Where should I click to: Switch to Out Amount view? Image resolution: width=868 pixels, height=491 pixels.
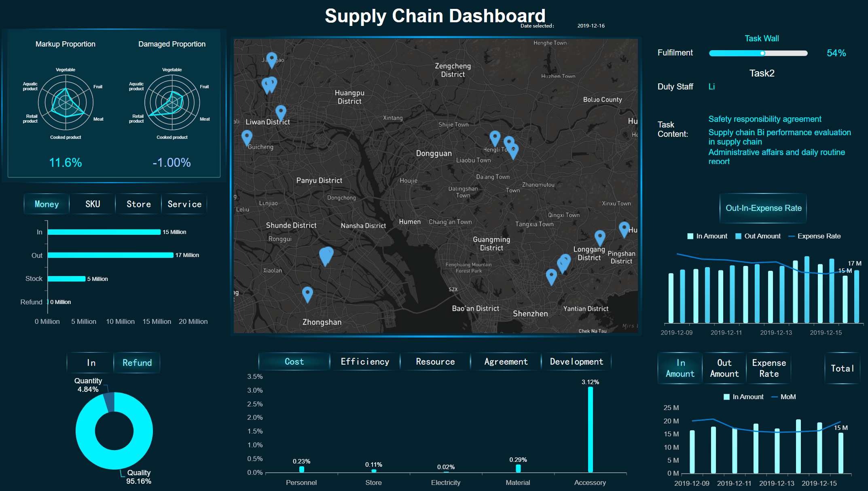tap(724, 368)
